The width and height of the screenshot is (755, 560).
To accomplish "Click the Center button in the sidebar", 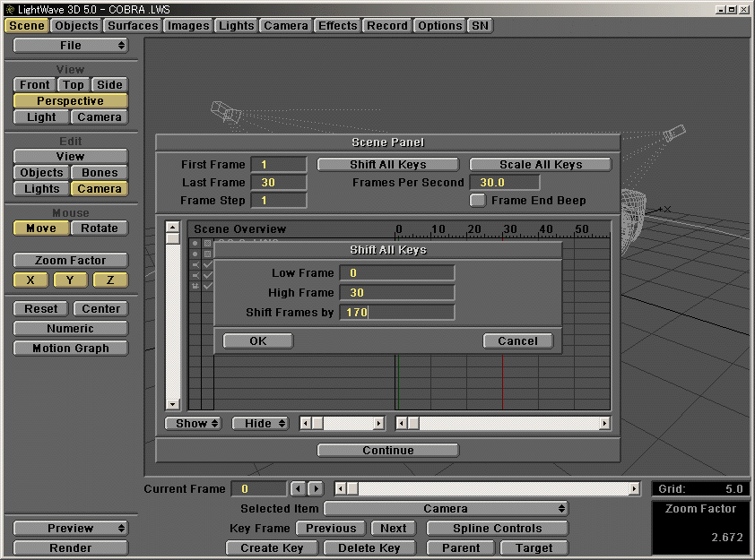I will tap(100, 308).
